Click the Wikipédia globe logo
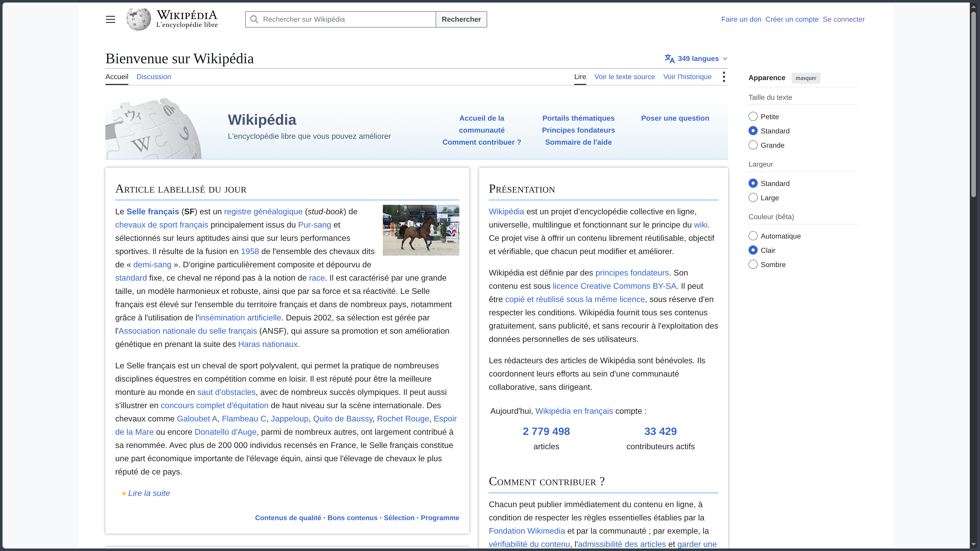 click(139, 19)
